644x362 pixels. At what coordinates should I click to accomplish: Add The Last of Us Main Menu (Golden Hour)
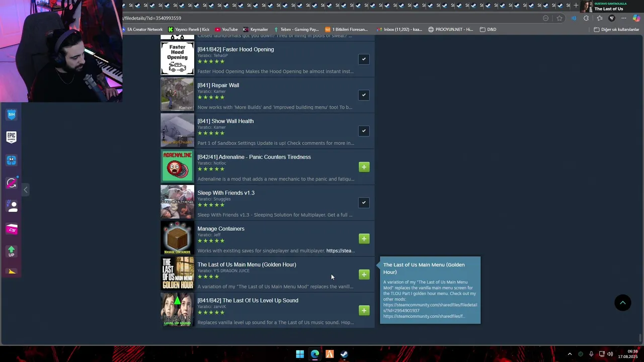click(x=364, y=275)
